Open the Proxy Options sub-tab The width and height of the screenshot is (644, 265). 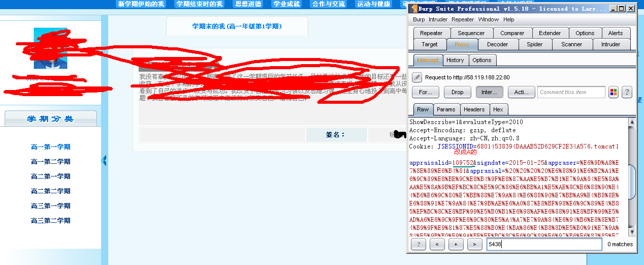[x=482, y=60]
